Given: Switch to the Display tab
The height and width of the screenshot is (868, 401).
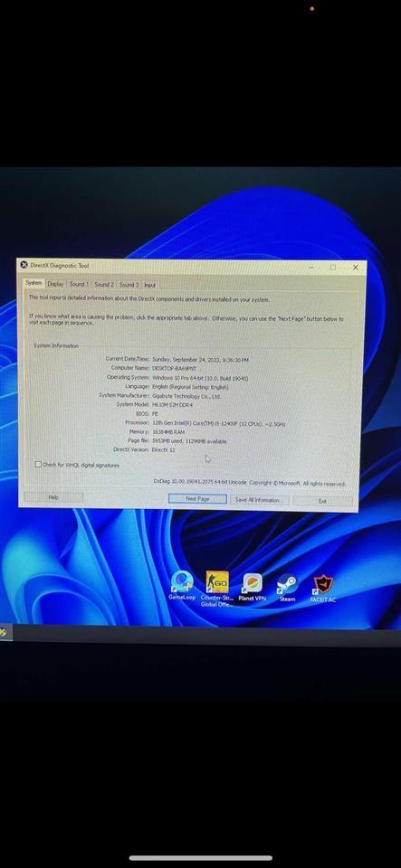Looking at the screenshot, I should (x=55, y=284).
